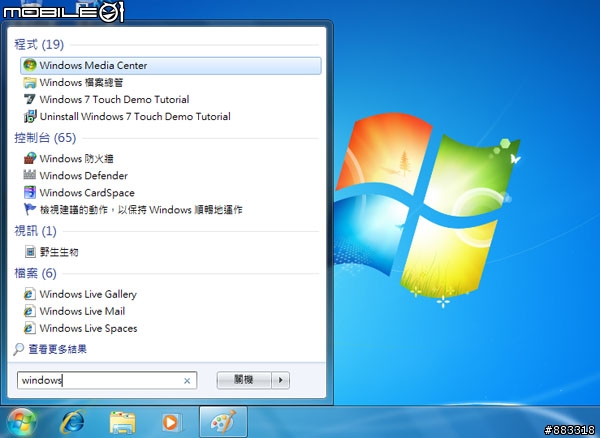
Task: Launch Windows 7 Touch Demo Tutorial
Action: 114,99
